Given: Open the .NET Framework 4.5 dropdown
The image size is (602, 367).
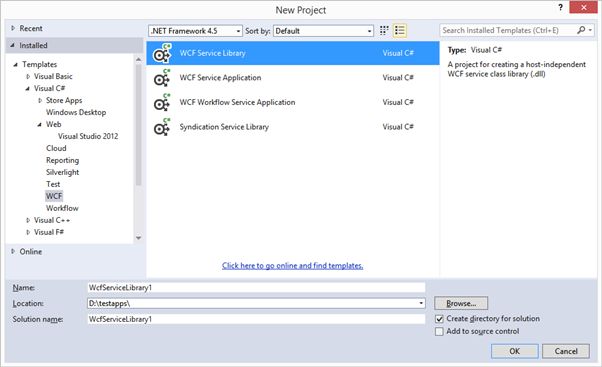Looking at the screenshot, I should pos(195,31).
